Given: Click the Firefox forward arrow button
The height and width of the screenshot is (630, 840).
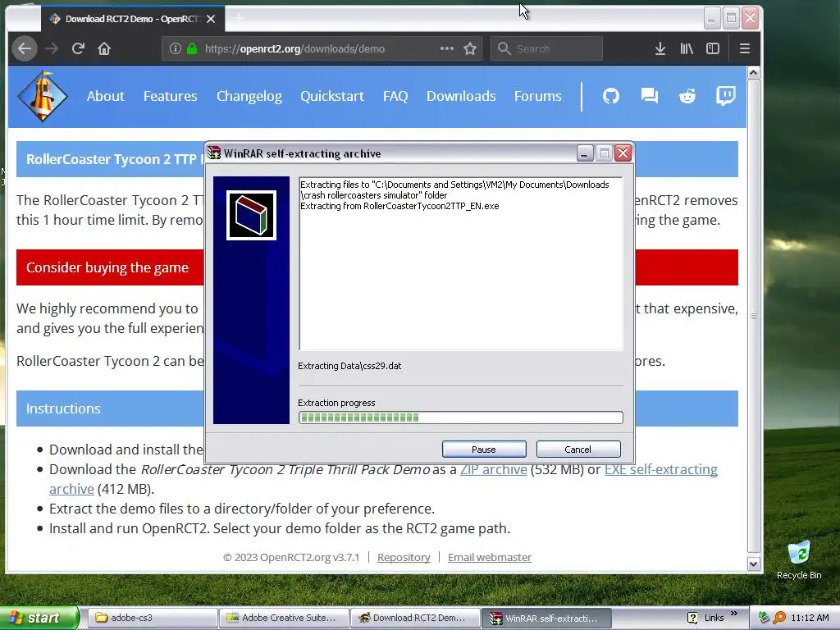Looking at the screenshot, I should tap(52, 48).
